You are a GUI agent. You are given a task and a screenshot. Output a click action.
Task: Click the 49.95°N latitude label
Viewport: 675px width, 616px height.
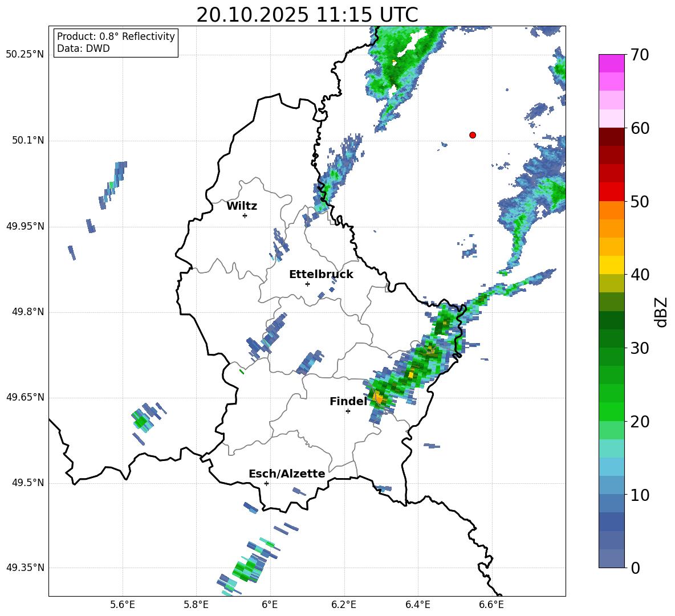[x=25, y=226]
